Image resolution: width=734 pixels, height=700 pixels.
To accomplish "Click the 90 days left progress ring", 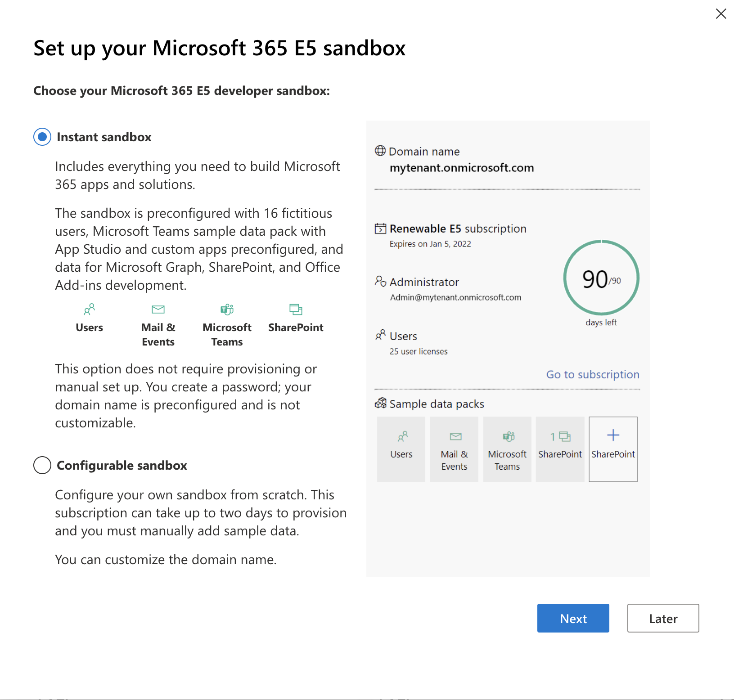I will [x=601, y=278].
